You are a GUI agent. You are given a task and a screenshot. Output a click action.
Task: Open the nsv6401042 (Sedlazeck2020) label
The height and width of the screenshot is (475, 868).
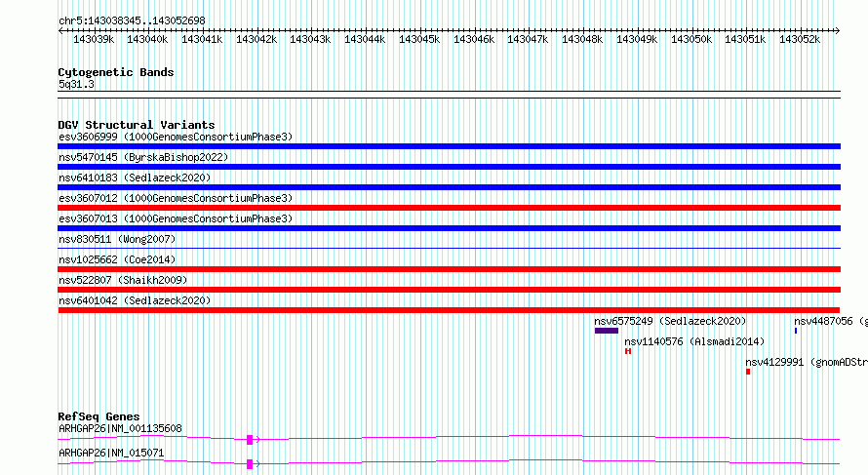[135, 300]
